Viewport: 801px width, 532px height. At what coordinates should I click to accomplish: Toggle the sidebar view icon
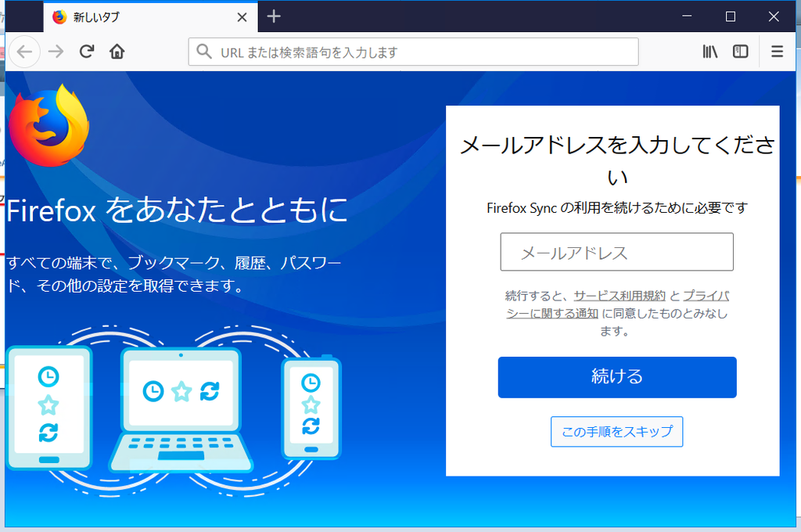740,52
